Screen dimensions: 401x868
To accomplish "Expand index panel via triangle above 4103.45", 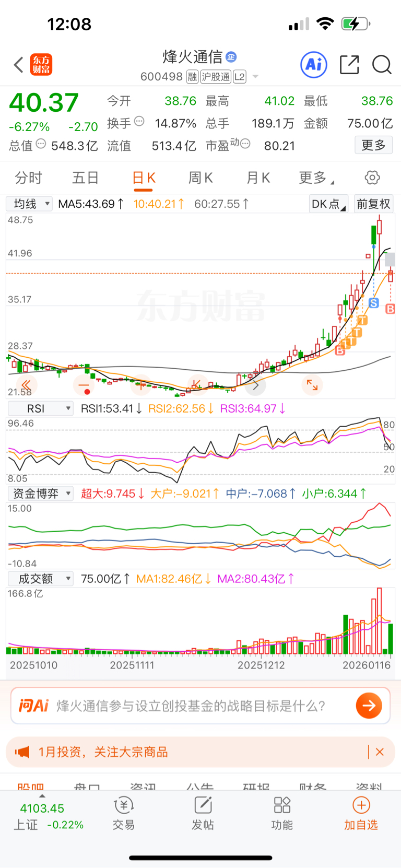I will 42,796.
